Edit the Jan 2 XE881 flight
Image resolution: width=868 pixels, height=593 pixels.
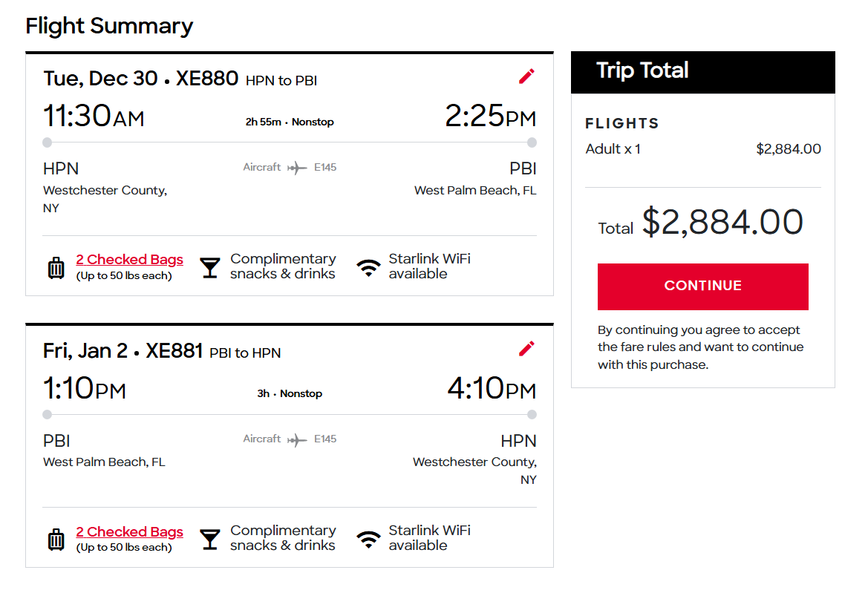(526, 349)
